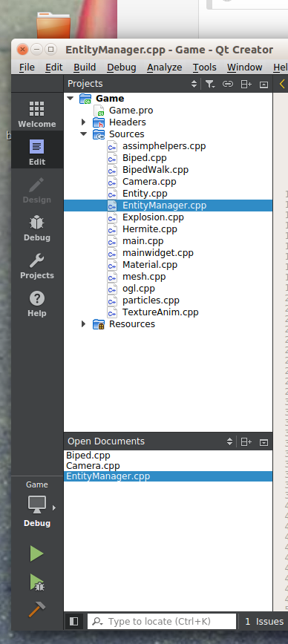Collapse the Game project node
Screen dimensions: 288x644
pyautogui.click(x=71, y=99)
